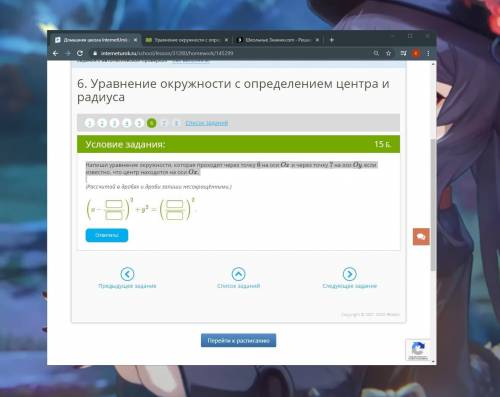Click the browser forward arrow

pos(68,53)
